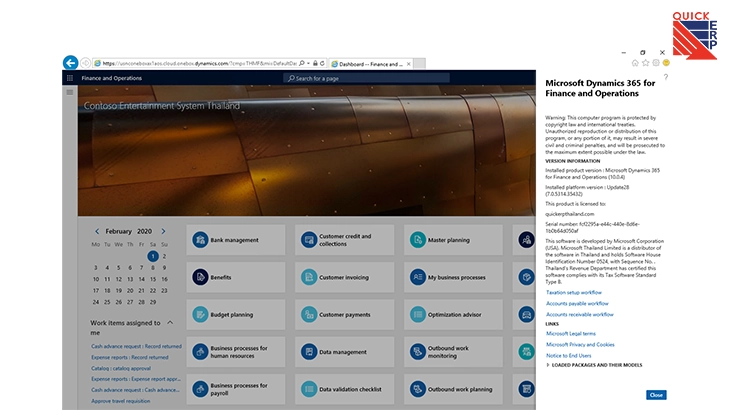Click the help question mark icon
Viewport: 729px width, 410px height.
[x=666, y=77]
